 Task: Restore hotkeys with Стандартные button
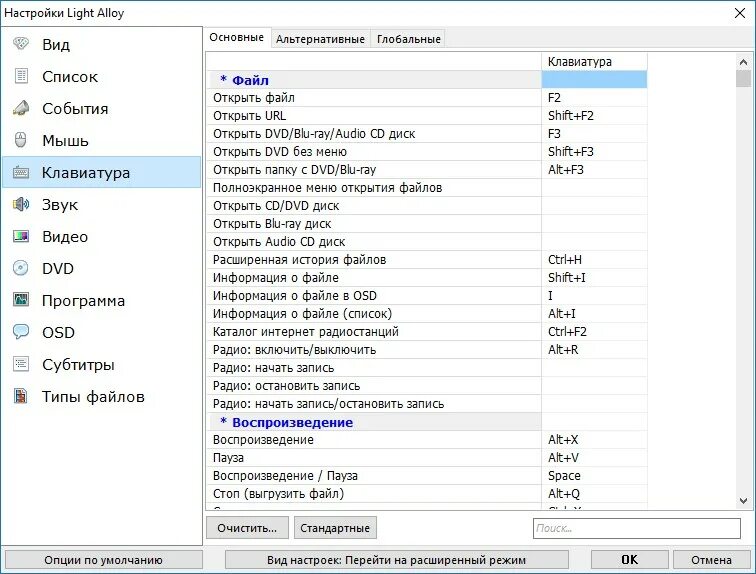335,528
